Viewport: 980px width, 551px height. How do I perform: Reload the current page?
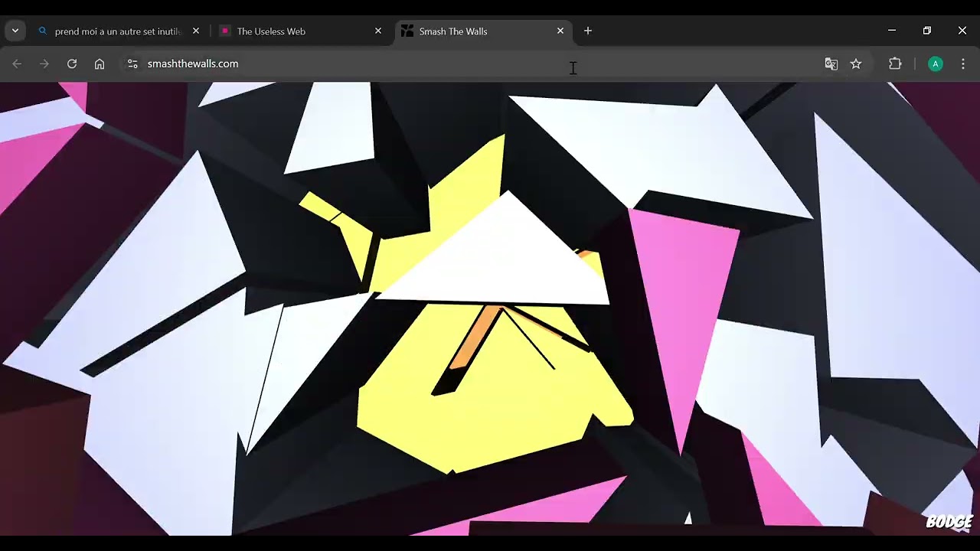coord(72,64)
